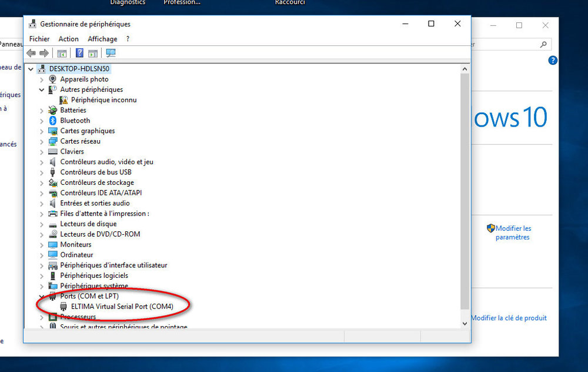
Task: Select the Processeurs label
Action: coord(78,317)
